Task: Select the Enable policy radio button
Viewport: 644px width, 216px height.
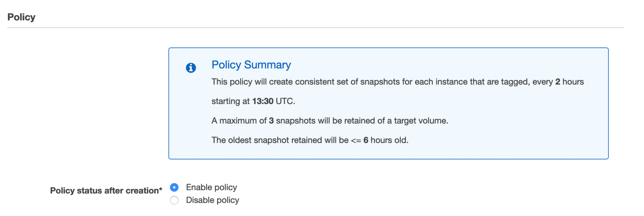Action: (x=174, y=187)
